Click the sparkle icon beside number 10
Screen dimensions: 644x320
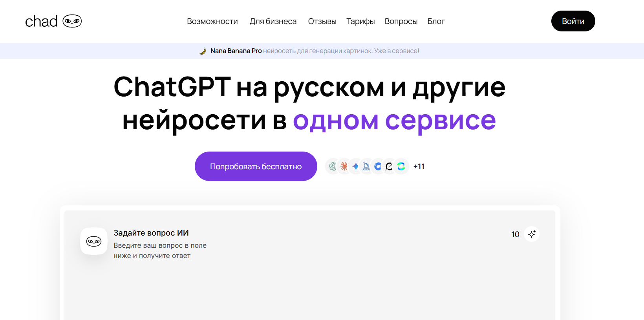[x=532, y=234]
